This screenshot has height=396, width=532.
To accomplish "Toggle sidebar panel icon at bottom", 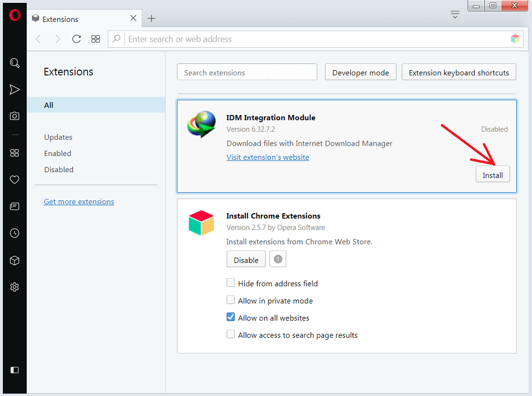I will pos(15,370).
